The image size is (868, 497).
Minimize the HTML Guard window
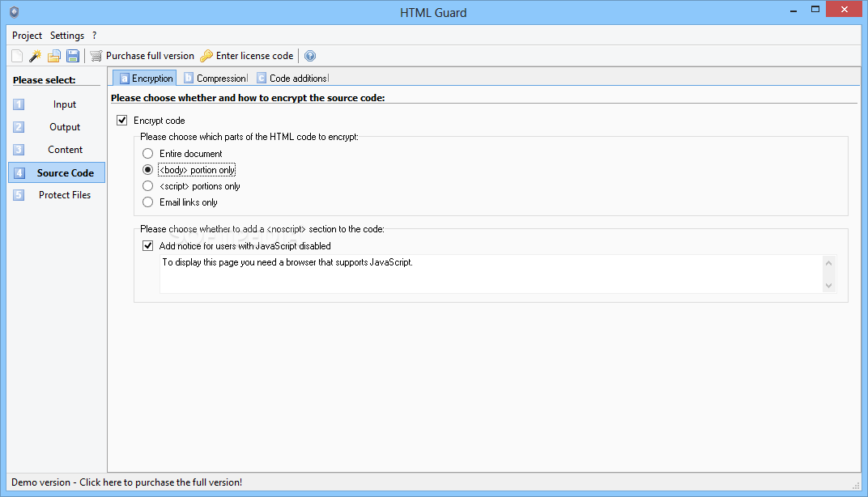[794, 10]
